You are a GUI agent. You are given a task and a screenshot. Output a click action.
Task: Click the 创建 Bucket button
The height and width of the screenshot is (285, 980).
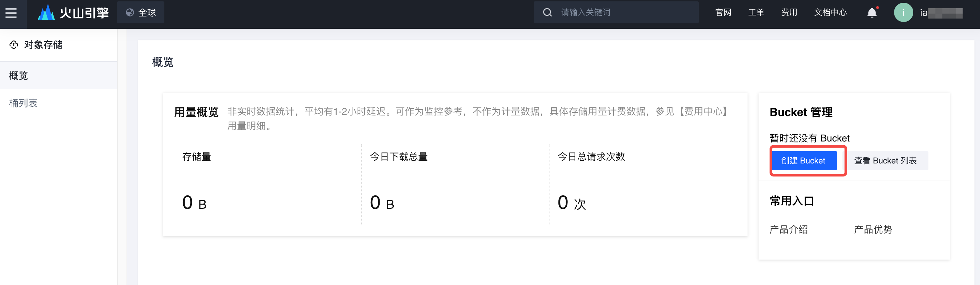[804, 161]
